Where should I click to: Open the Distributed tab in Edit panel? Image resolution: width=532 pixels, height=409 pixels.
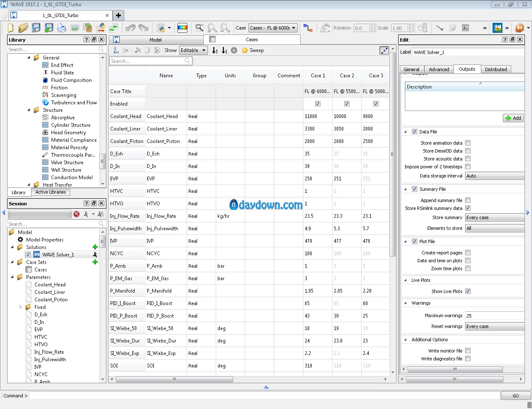coord(496,69)
